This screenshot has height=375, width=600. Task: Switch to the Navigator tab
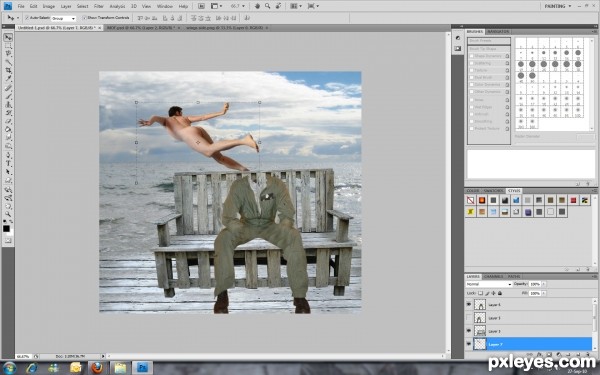coord(498,32)
